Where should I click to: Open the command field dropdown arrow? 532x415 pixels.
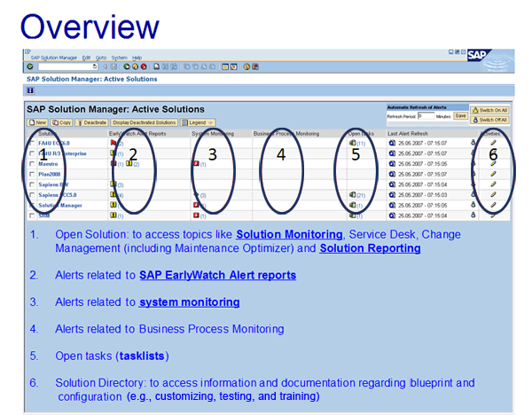coord(94,67)
